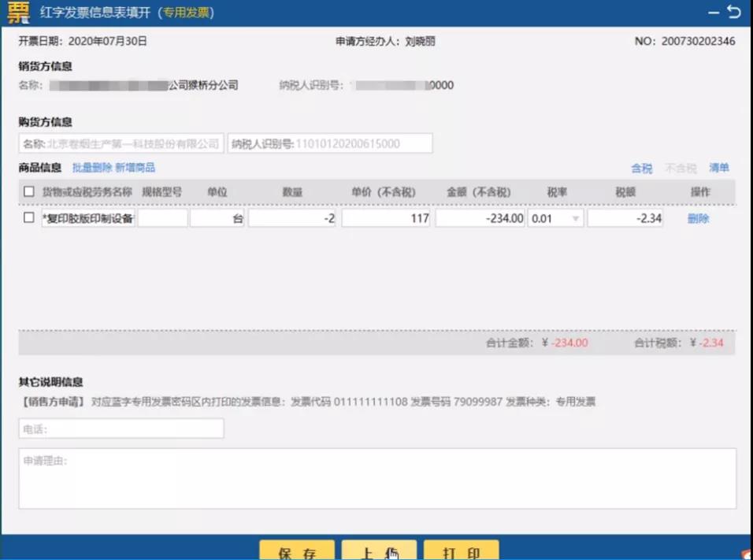Screen dimensions: 753x560
Task: Click the return arrow icon in title bar
Action: [734, 11]
